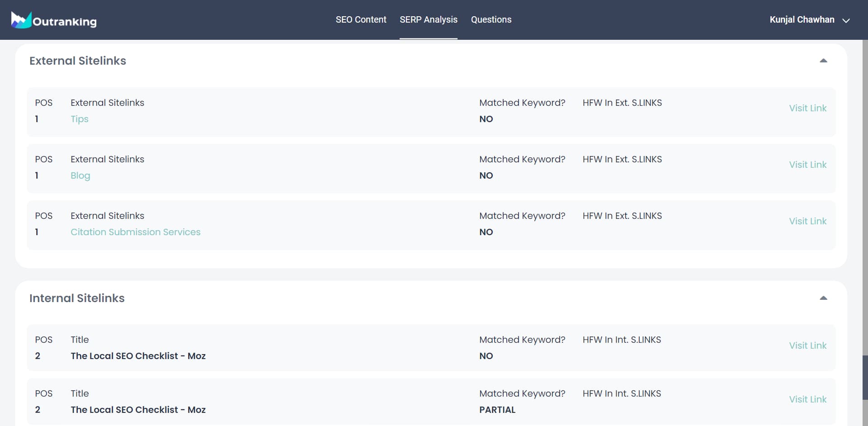Collapse the Internal Sitelinks section
The height and width of the screenshot is (426, 868).
pos(823,298)
